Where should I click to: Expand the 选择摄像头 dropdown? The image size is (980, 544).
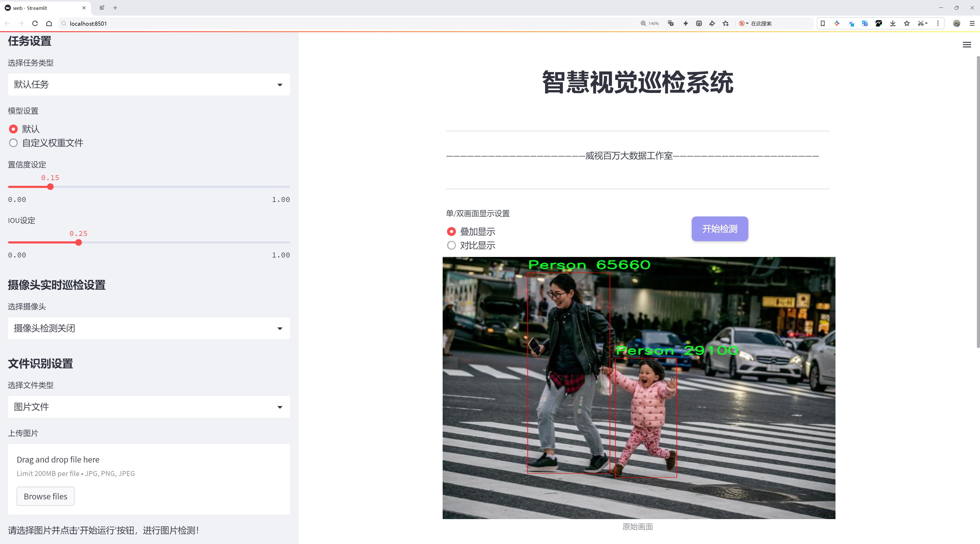coord(149,328)
